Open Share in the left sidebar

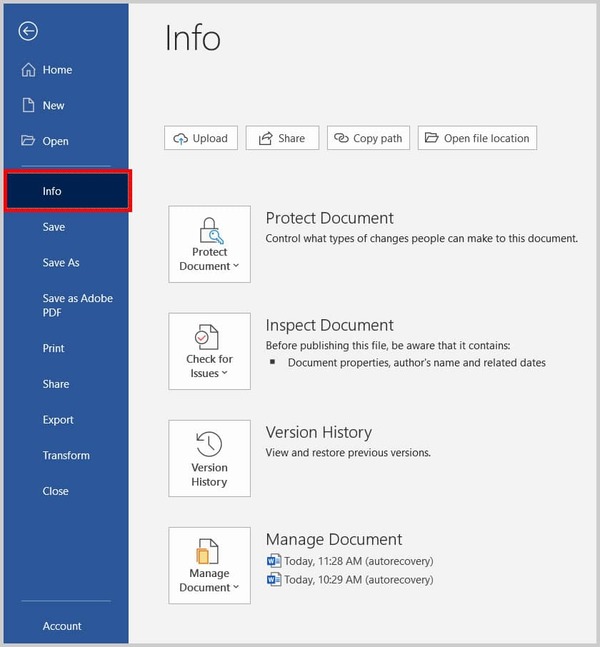[x=66, y=384]
